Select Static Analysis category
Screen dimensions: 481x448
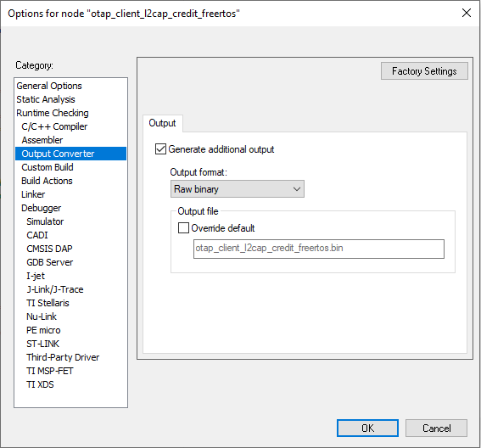(x=46, y=99)
